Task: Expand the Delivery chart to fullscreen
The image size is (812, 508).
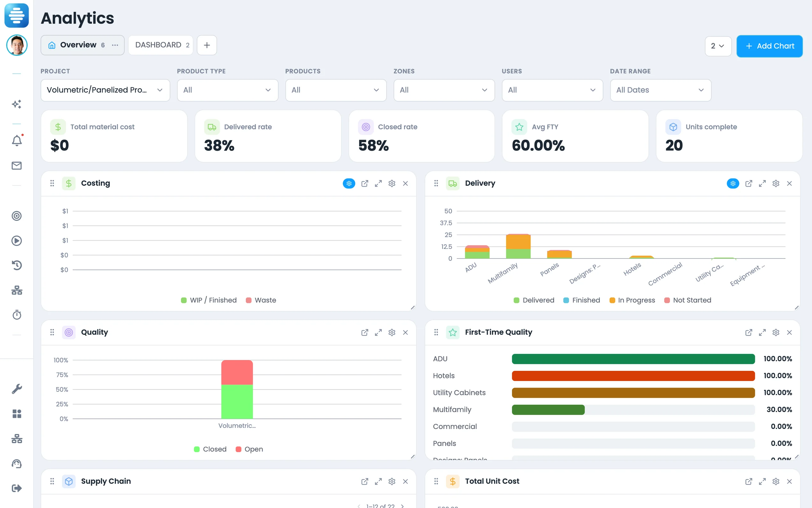Action: point(762,184)
